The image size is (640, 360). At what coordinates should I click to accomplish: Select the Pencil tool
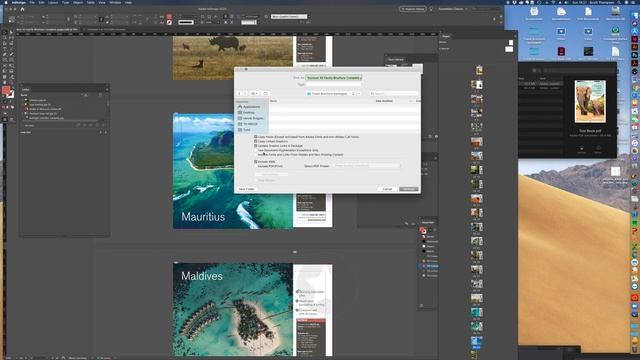tap(11, 54)
